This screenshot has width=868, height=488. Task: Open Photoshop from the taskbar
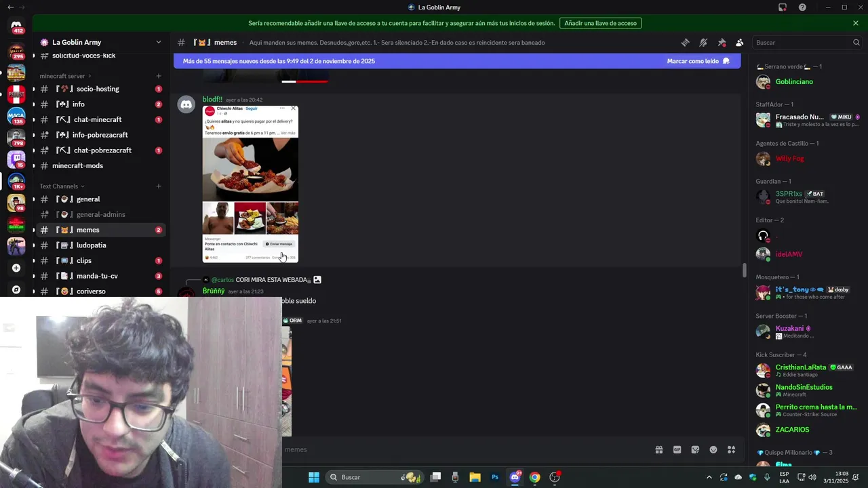495,477
